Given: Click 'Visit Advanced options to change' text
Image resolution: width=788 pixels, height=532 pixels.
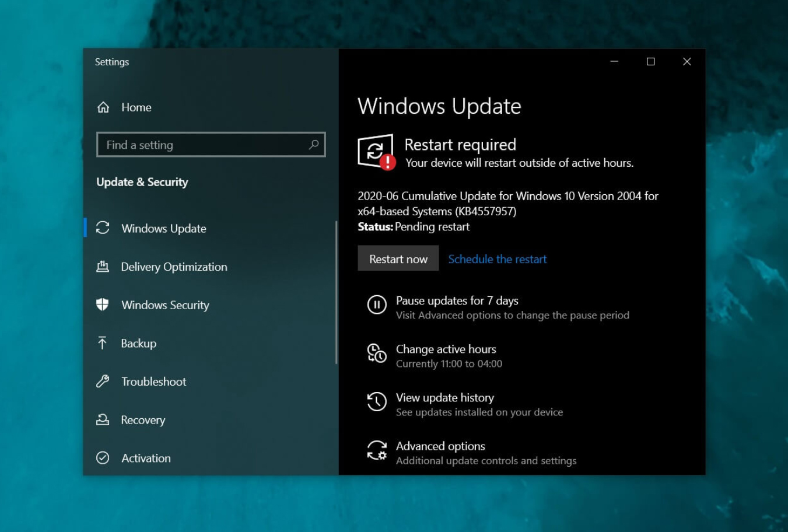Looking at the screenshot, I should tap(513, 315).
